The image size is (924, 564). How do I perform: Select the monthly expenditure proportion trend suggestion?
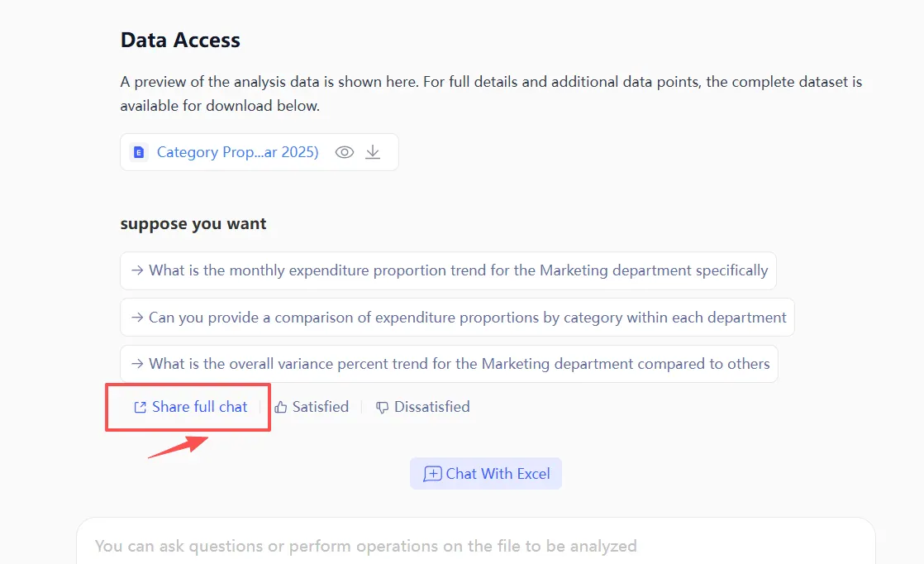pos(458,270)
